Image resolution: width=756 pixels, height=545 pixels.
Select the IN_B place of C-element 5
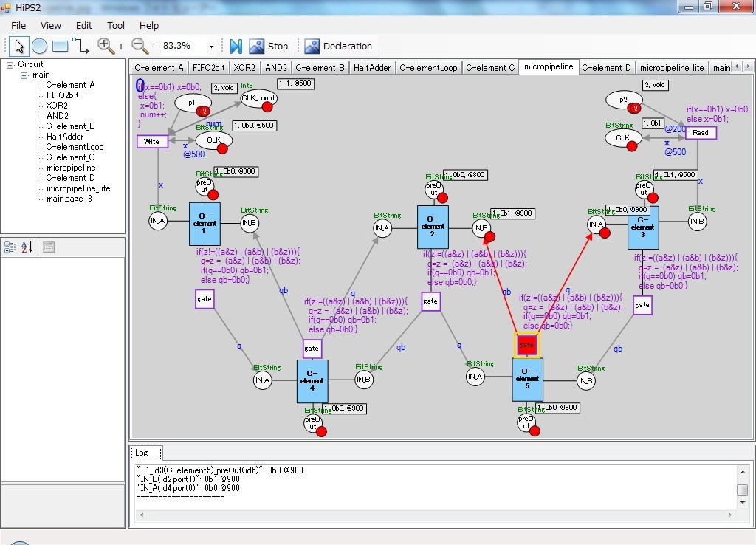[x=585, y=381]
